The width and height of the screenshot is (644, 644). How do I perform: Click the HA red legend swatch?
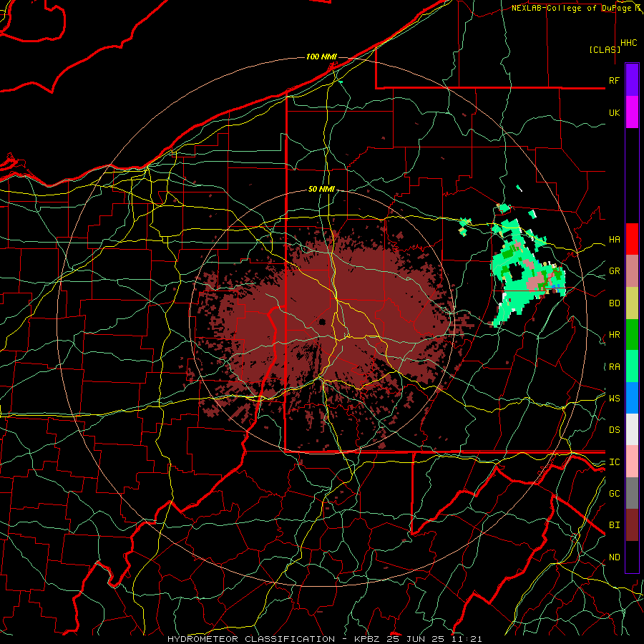[632, 239]
